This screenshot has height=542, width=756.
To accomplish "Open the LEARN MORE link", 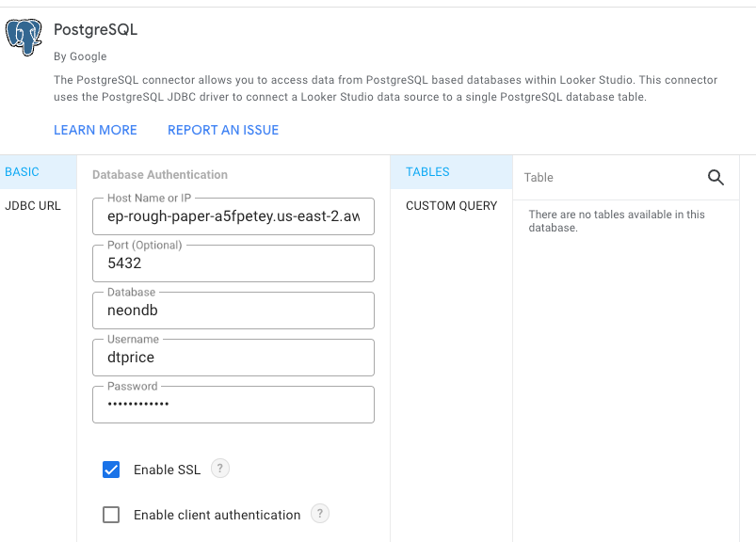I will [95, 130].
